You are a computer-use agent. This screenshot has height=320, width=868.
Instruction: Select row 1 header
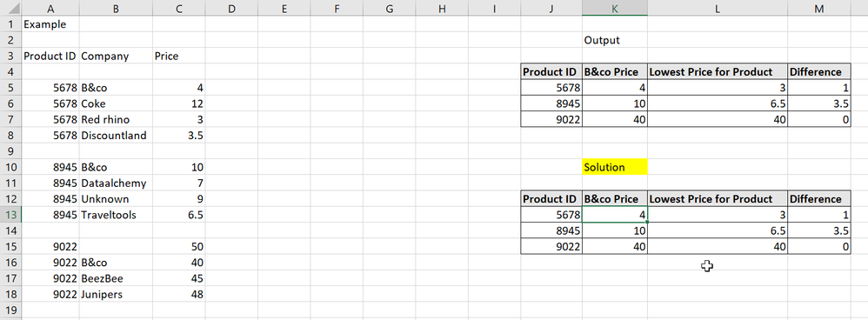(x=10, y=24)
